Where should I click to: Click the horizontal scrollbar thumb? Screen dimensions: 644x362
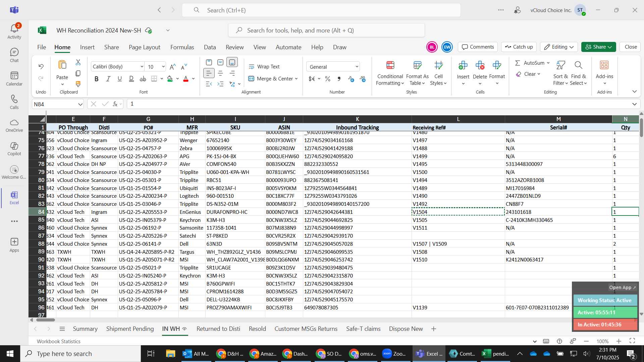46,320
